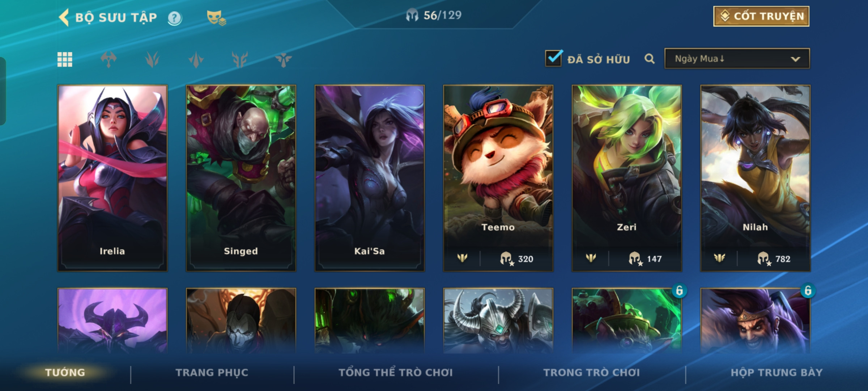Open the Hộp Trưng Bày tab

point(776,373)
